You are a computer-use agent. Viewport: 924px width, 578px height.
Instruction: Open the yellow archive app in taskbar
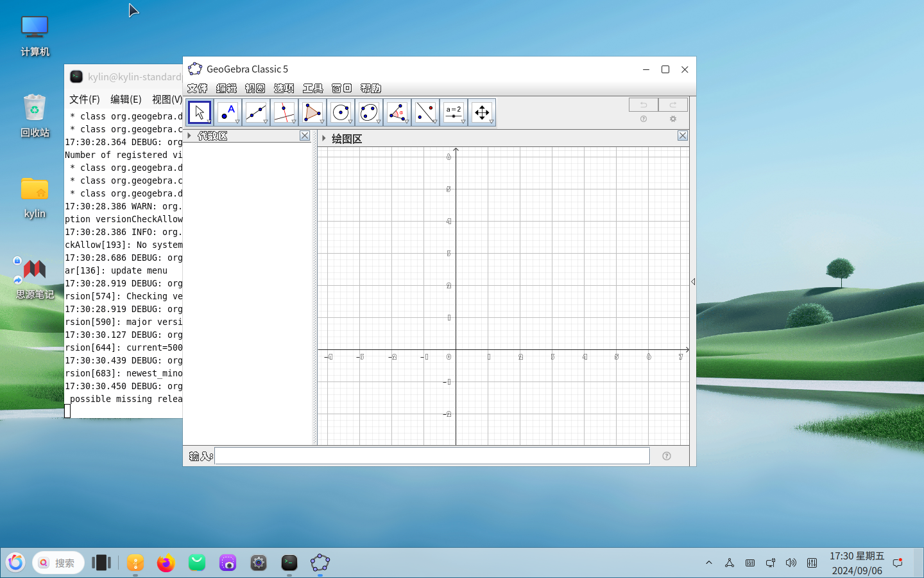[135, 563]
